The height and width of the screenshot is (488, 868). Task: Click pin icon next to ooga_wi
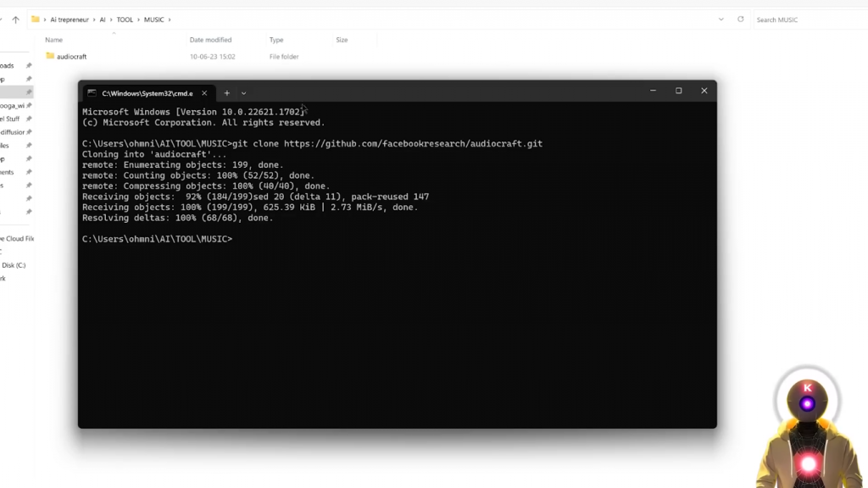pyautogui.click(x=29, y=105)
